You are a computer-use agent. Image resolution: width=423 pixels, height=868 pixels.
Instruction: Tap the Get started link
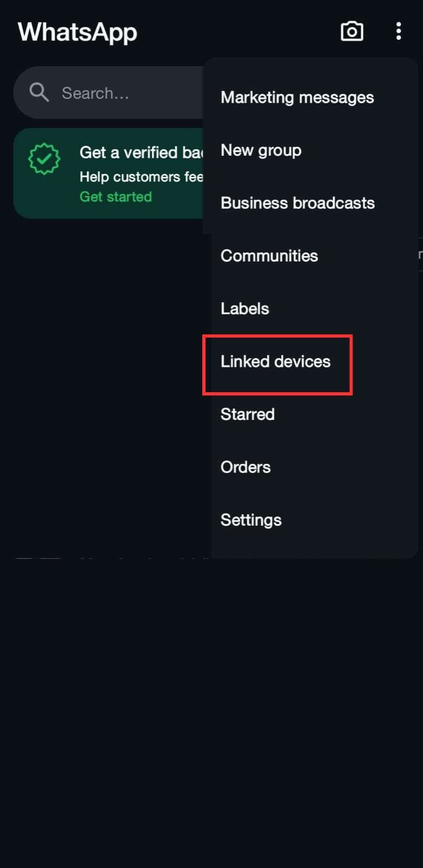pyautogui.click(x=116, y=197)
